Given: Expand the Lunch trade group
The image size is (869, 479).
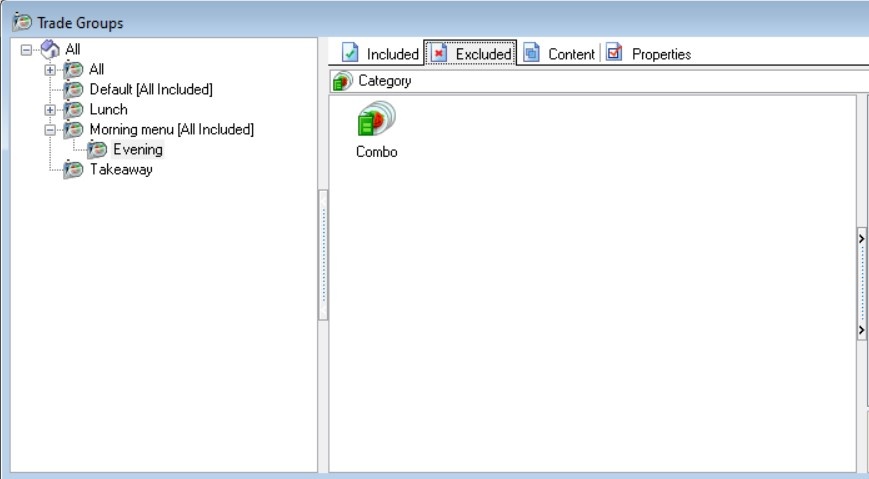Looking at the screenshot, I should (x=50, y=109).
